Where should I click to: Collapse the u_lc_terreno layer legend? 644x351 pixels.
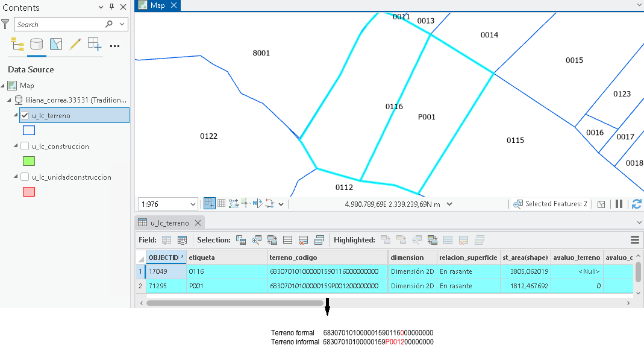tap(16, 115)
